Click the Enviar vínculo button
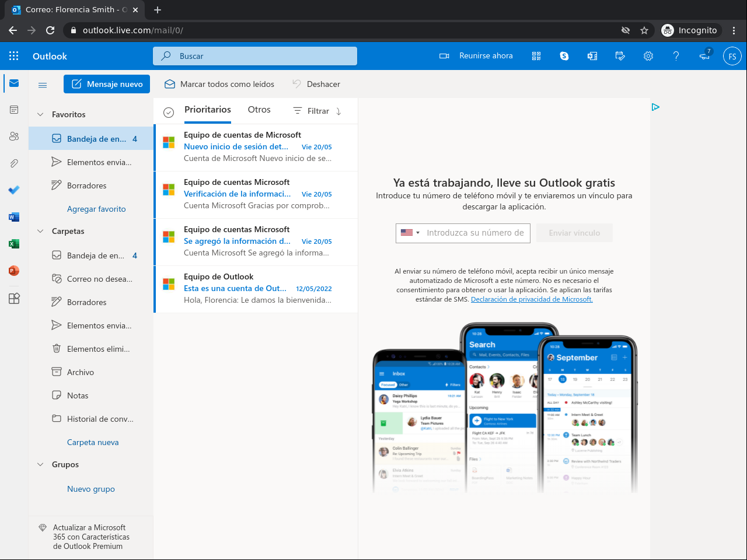The height and width of the screenshot is (560, 747). click(x=574, y=233)
